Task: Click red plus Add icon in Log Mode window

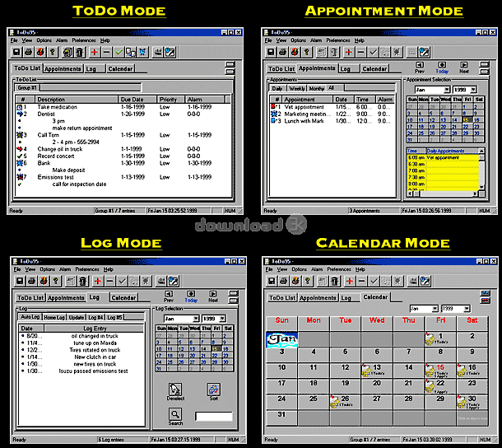Action: pos(98,281)
